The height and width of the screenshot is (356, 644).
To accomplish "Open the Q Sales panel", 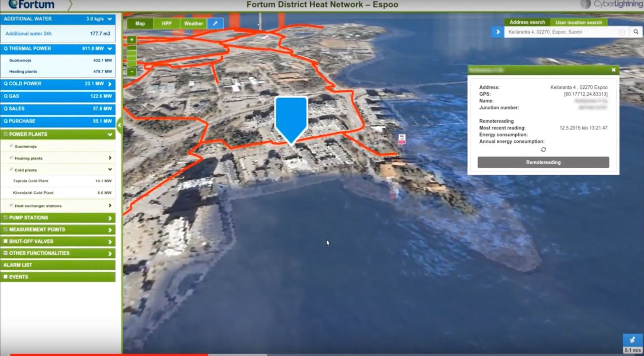I will click(x=58, y=109).
